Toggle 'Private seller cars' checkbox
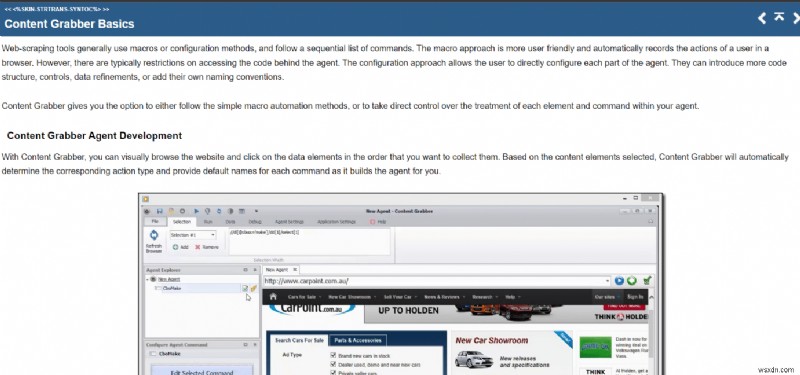Viewport: 800px width, 375px height. 333,373
